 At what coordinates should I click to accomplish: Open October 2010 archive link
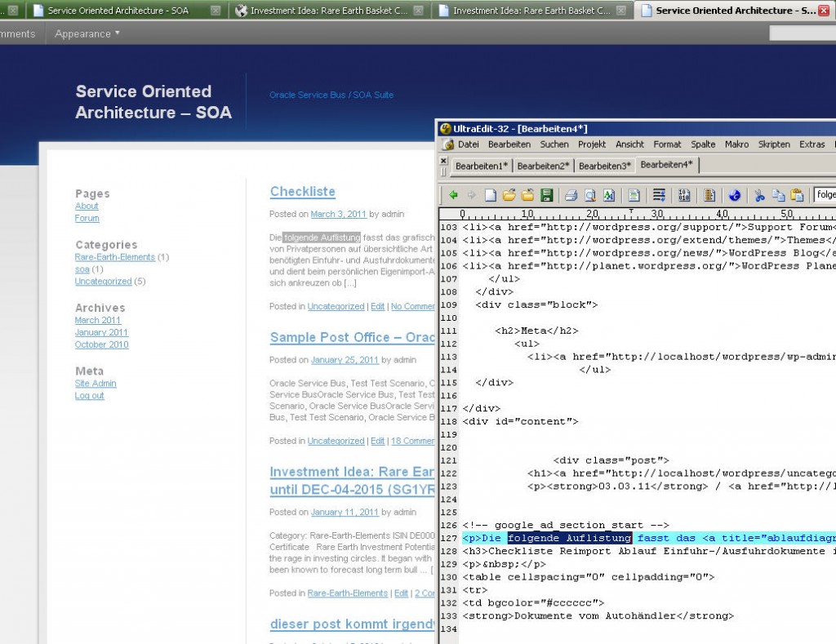101,344
